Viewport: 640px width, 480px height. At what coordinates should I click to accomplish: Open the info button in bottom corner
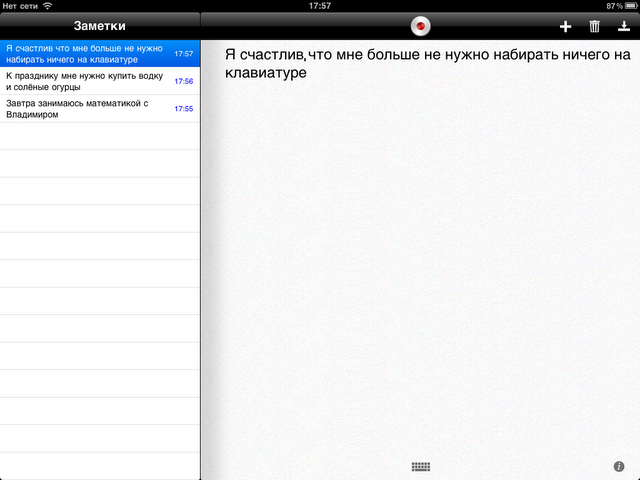tap(619, 466)
